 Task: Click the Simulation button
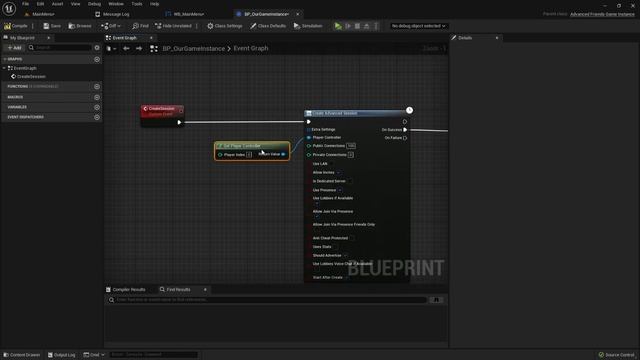(x=308, y=26)
